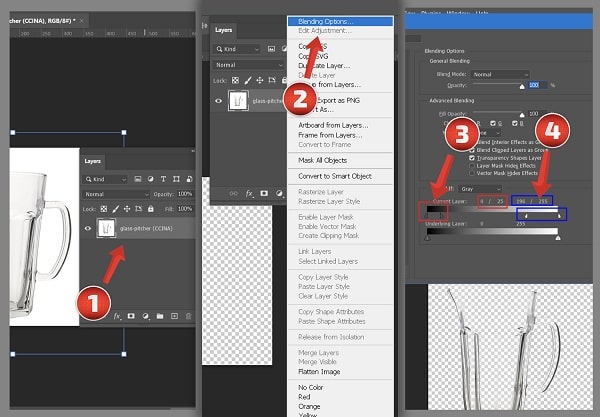Add layer mask icon in middle Layers panel

coord(264,194)
